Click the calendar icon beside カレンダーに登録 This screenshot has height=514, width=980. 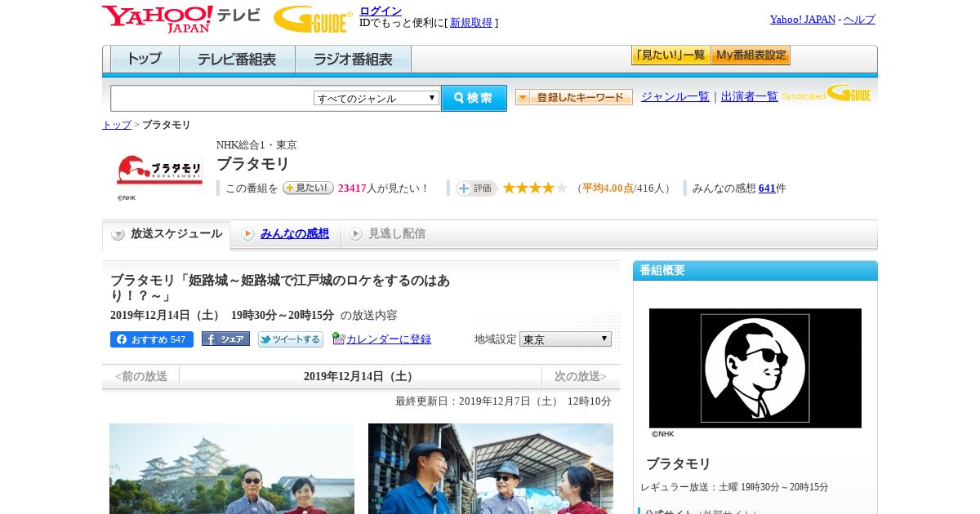click(x=338, y=339)
